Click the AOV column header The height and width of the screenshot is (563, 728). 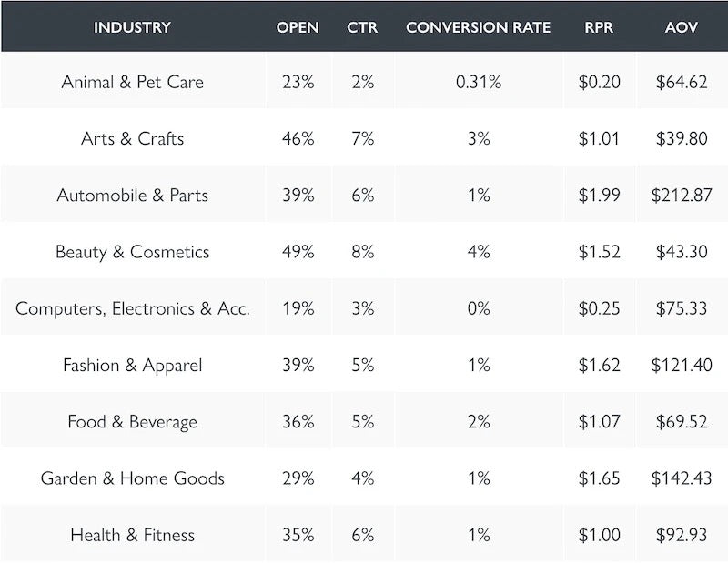point(682,27)
